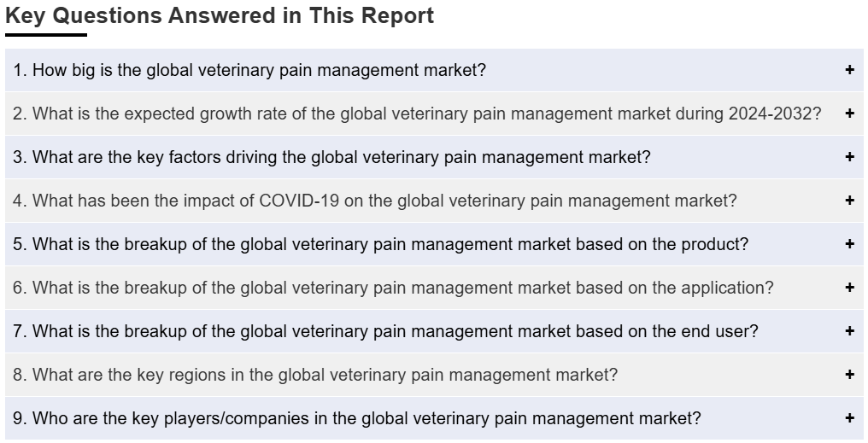Toggle the COVID-19 impact accordion item
Image resolution: width=868 pixels, height=443 pixels.
point(434,201)
